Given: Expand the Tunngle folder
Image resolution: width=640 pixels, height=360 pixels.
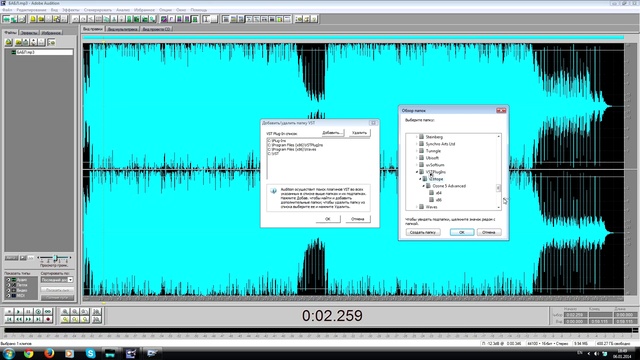Looking at the screenshot, I should click(x=417, y=151).
